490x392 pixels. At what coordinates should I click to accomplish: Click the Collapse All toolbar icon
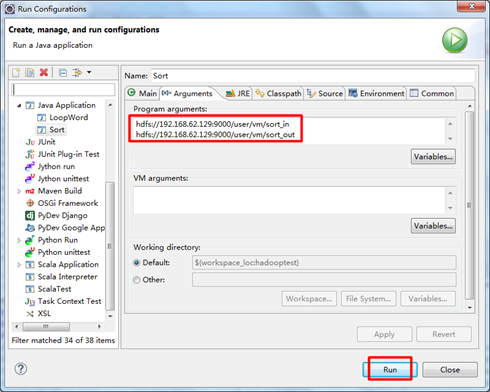pyautogui.click(x=63, y=72)
